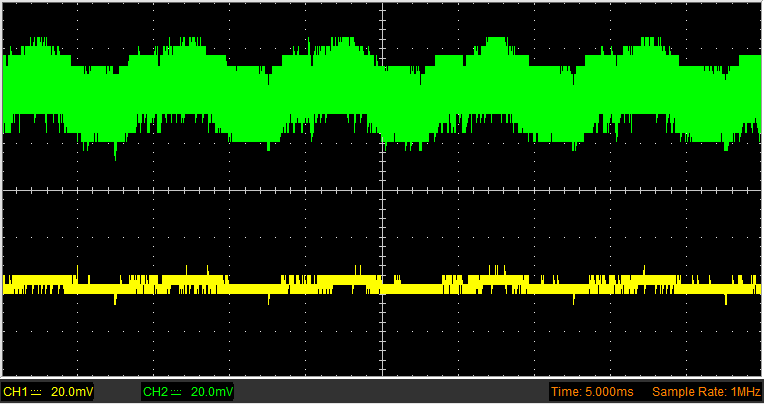Click the CH2 DC coupling symbol
The width and height of the screenshot is (764, 405).
[176, 392]
